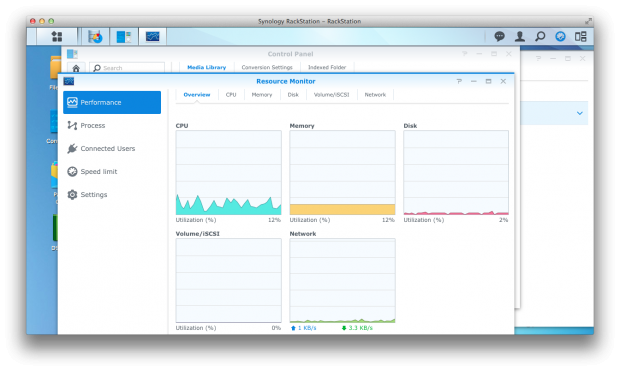Switch to Control Panel taskbar icon
The width and height of the screenshot is (620, 371).
124,36
